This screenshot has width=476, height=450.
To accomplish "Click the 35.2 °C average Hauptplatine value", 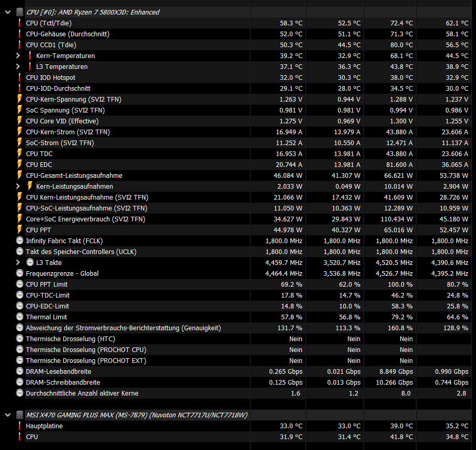I will click(x=457, y=426).
